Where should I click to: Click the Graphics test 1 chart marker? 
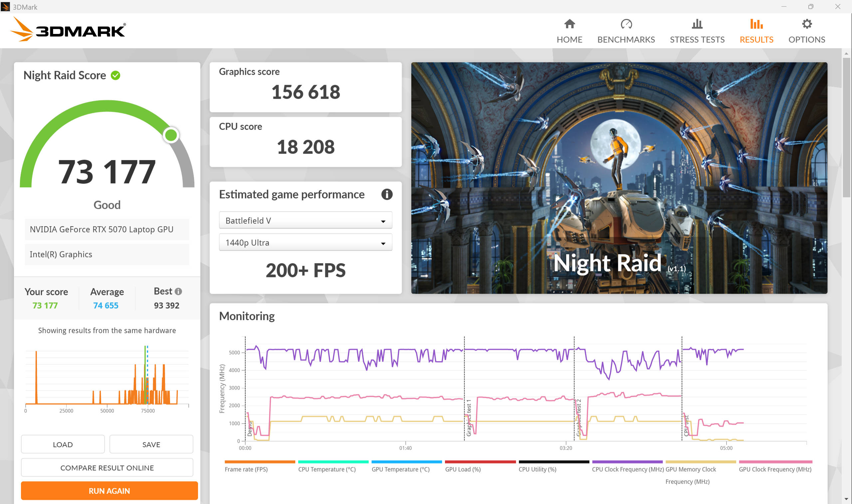point(469,418)
